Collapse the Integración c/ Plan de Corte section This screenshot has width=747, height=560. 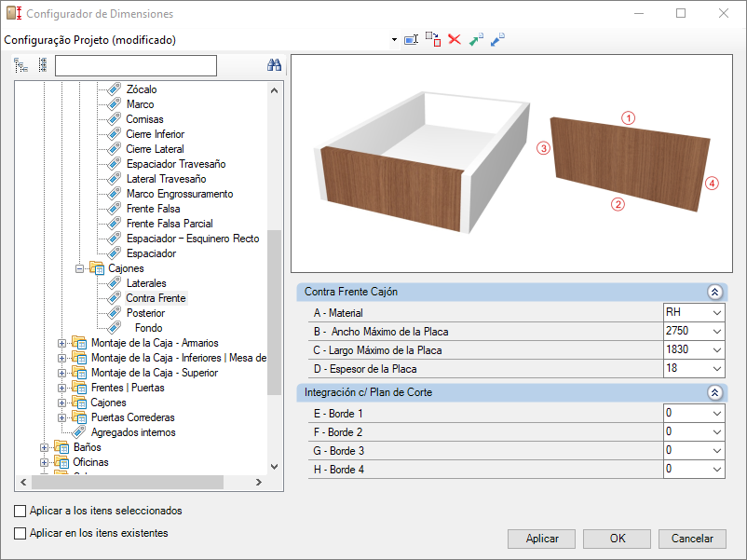click(x=714, y=393)
